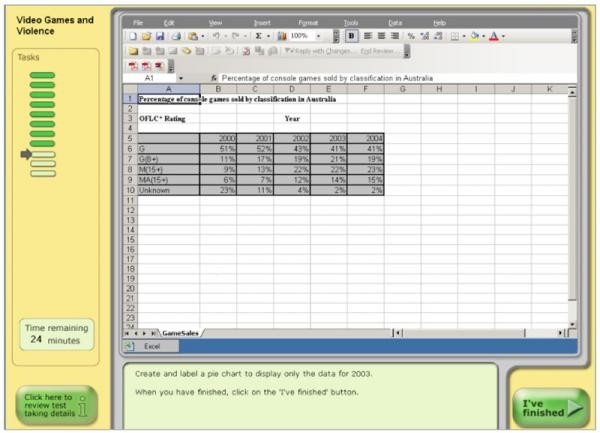
Task: Click the Paste clipboard icon
Action: coord(193,36)
